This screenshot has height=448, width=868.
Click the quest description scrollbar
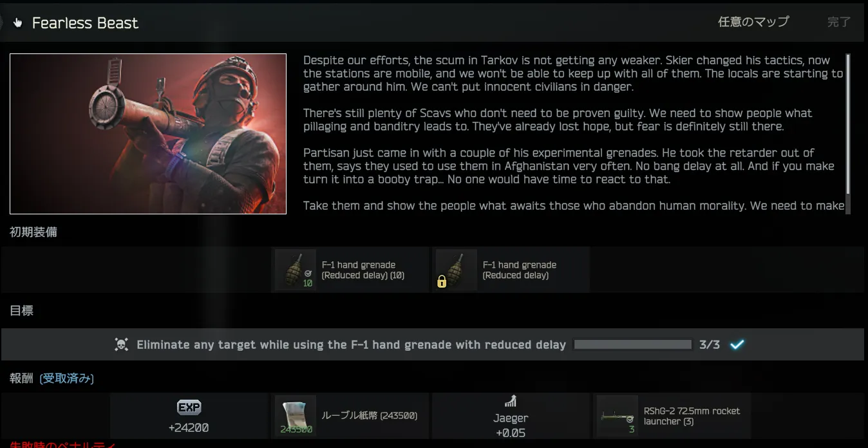point(848,124)
